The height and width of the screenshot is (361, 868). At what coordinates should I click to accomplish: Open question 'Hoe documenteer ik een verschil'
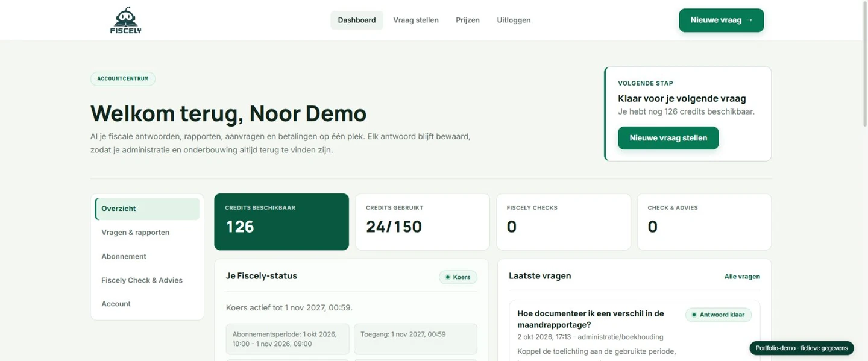[591, 319]
